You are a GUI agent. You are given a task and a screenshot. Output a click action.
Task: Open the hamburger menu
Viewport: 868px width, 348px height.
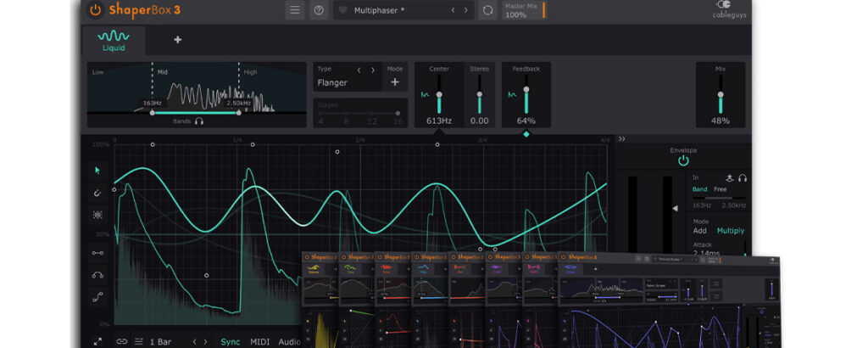click(x=295, y=10)
